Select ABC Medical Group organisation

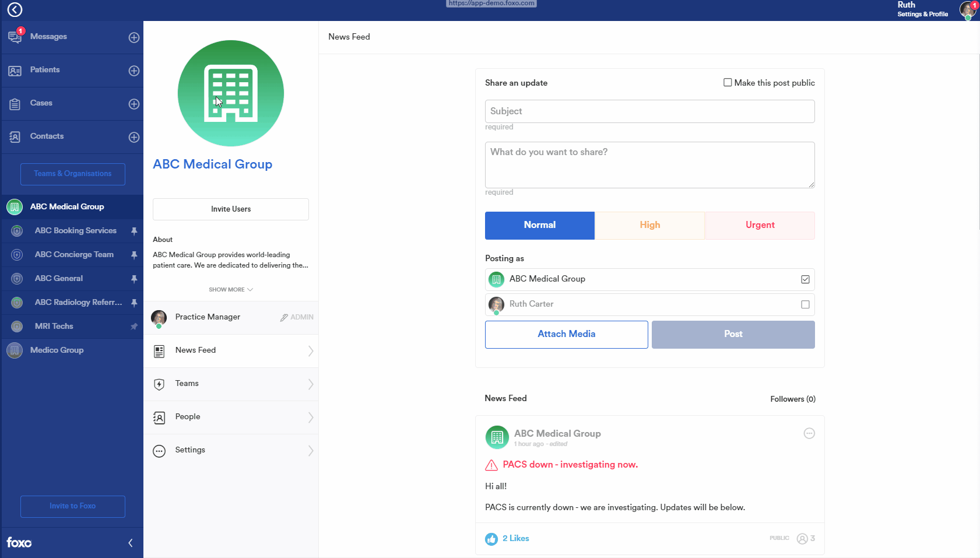(72, 206)
